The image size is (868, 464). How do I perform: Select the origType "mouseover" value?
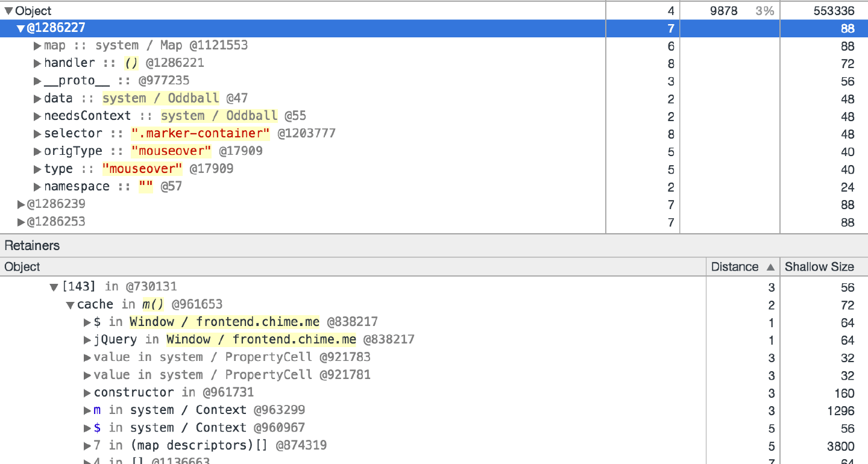point(171,151)
